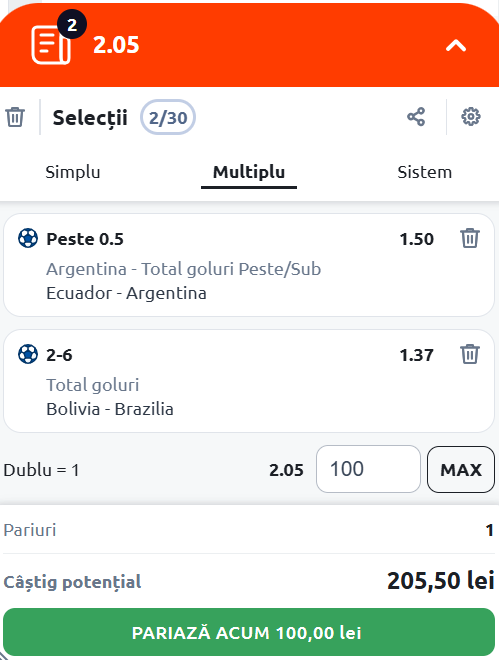Remove the Peste 0.5 selection
Viewport: 499px width, 660px height.
(470, 238)
